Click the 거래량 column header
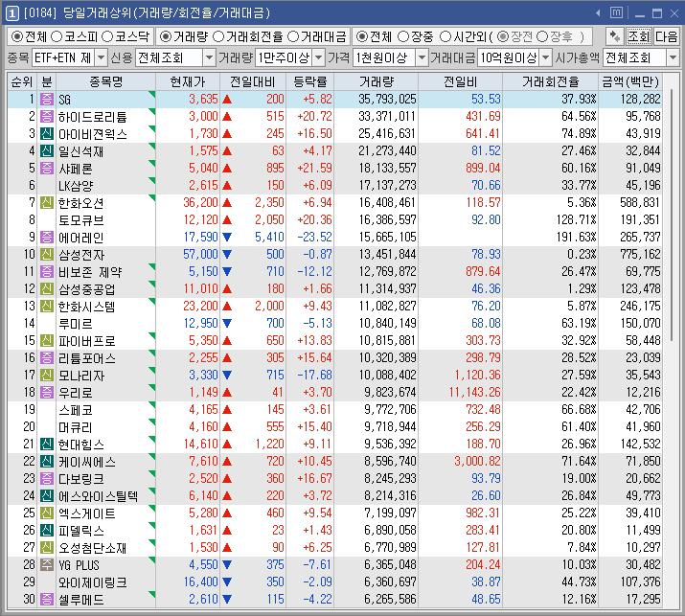The height and width of the screenshot is (616, 685). 377,81
